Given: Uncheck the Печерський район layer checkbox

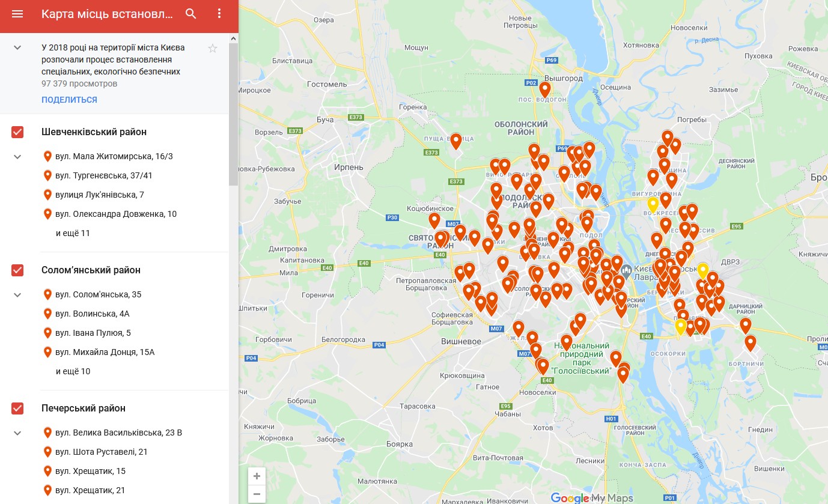Looking at the screenshot, I should (x=17, y=408).
